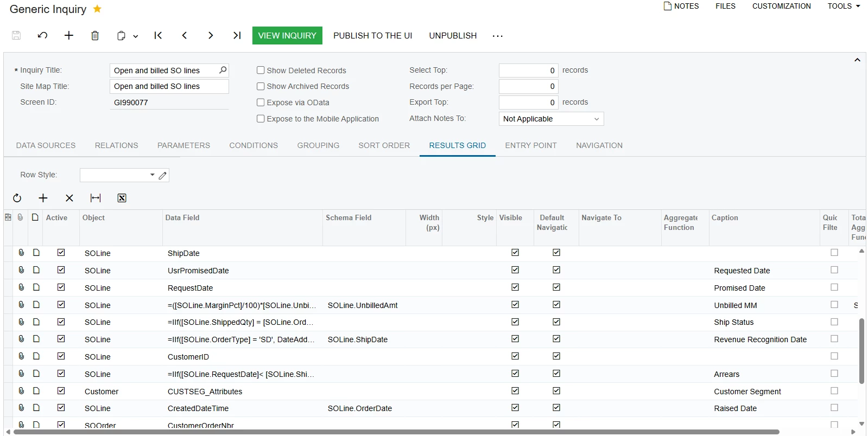
Task: Toggle Expose to the Mobile Application
Action: (261, 118)
